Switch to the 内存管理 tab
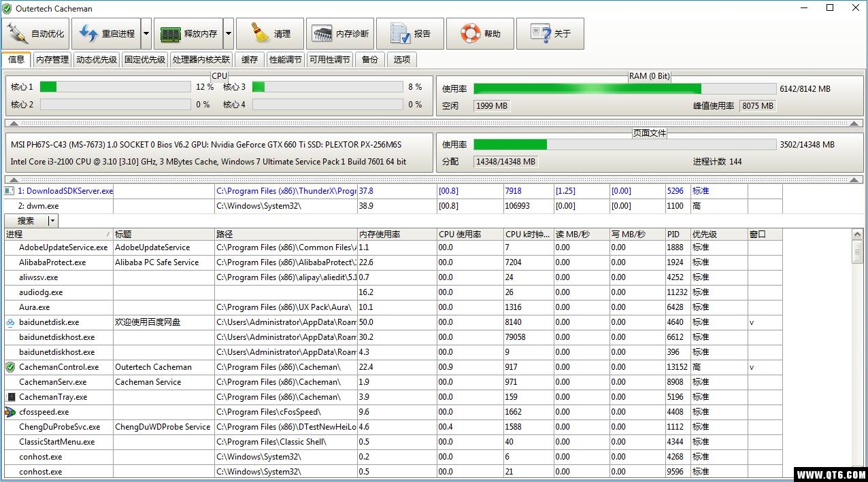 pos(52,60)
